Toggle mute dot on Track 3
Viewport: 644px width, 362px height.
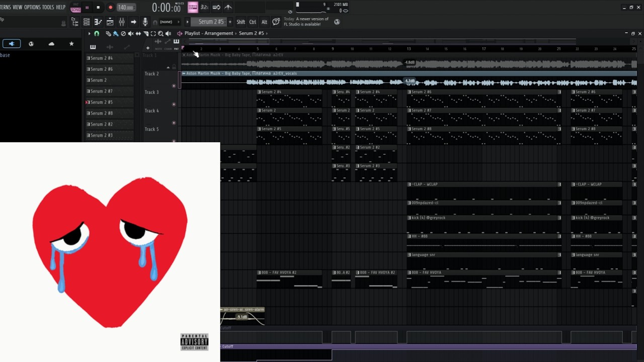(174, 104)
